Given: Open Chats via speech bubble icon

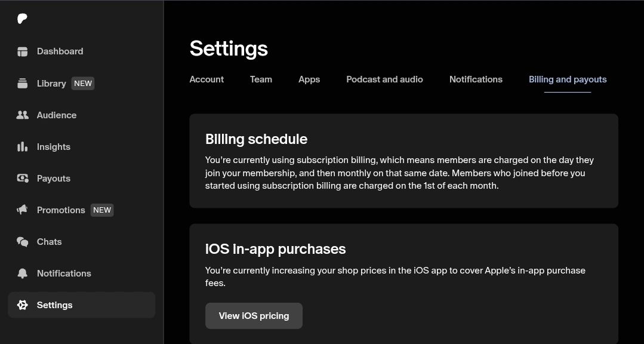Looking at the screenshot, I should (22, 242).
